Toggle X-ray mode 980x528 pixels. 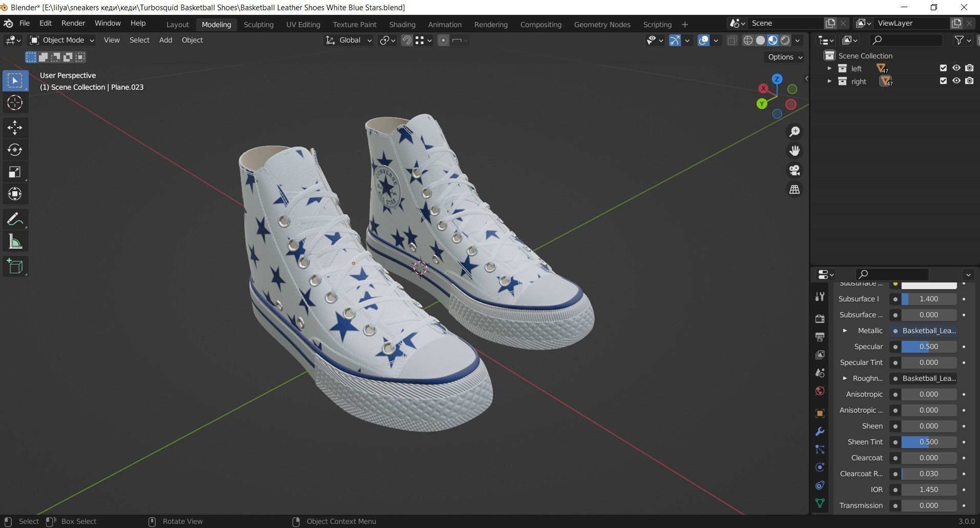pos(732,40)
